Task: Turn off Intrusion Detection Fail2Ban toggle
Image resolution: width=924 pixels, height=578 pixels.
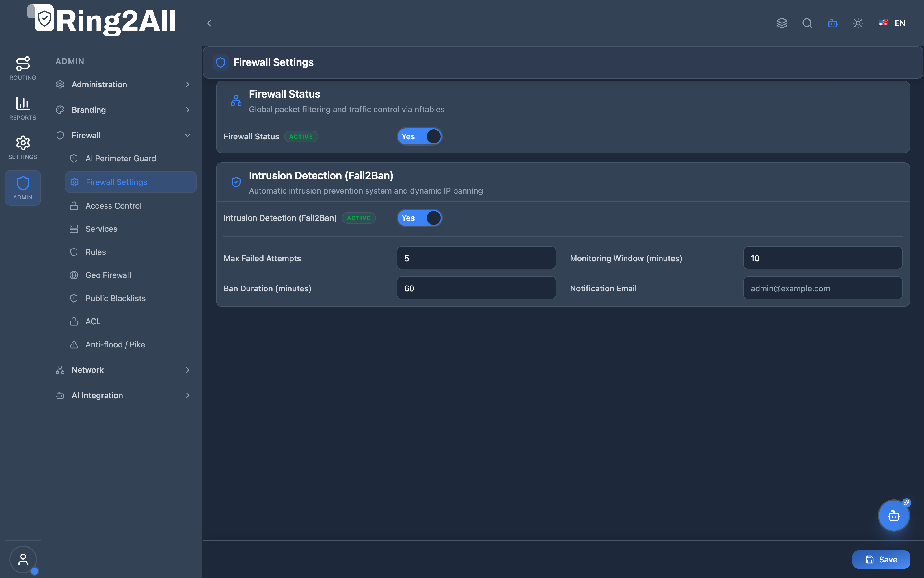Action: coord(420,218)
